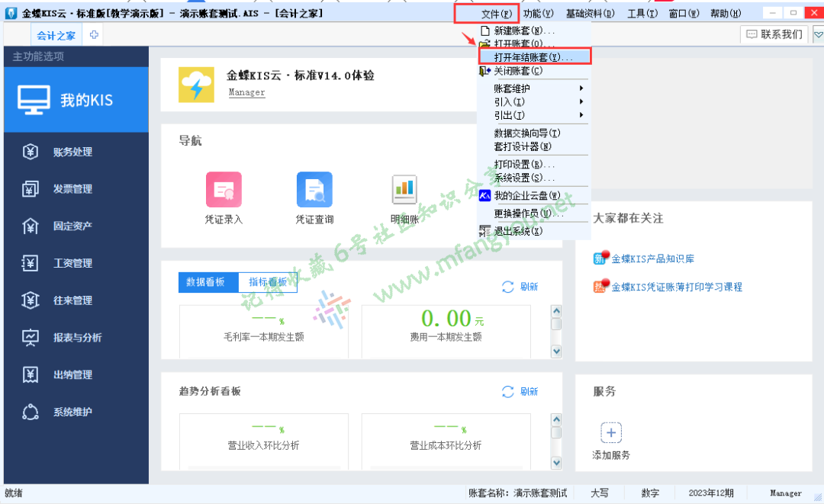Open the 基础资料 menu

click(590, 14)
